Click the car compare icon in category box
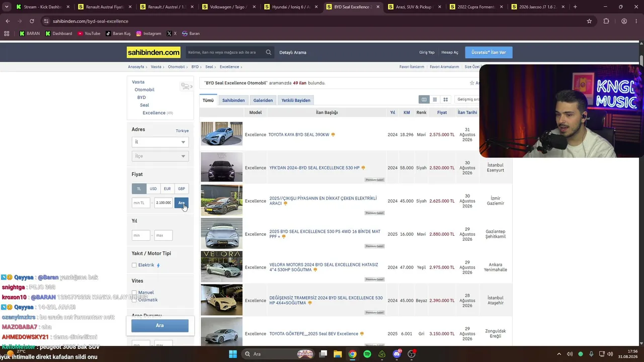The image size is (644, 362). pyautogui.click(x=187, y=86)
